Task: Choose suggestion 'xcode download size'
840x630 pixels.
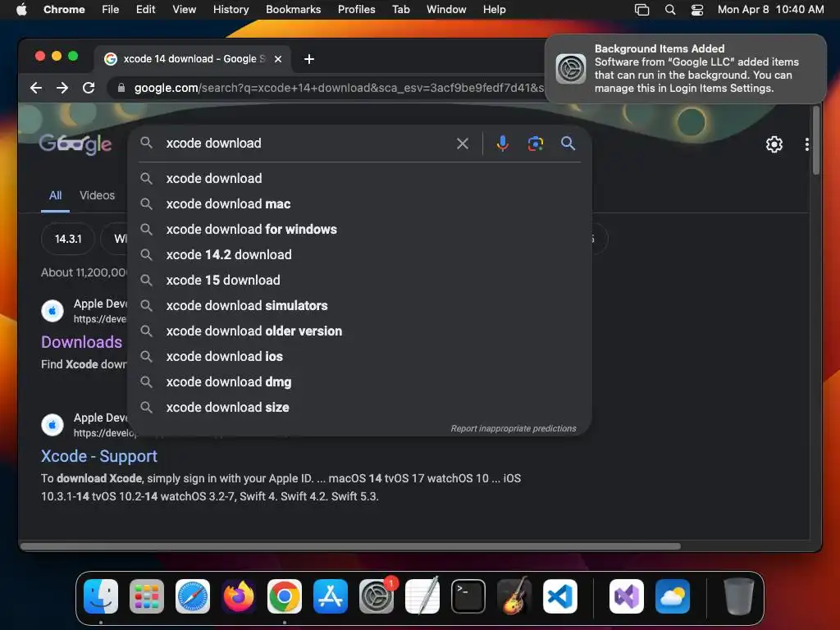Action: tap(359, 408)
